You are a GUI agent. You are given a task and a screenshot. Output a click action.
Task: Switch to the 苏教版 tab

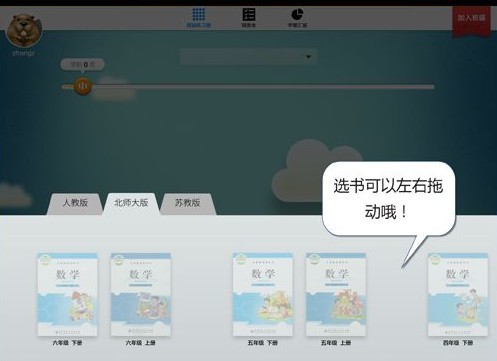click(188, 203)
